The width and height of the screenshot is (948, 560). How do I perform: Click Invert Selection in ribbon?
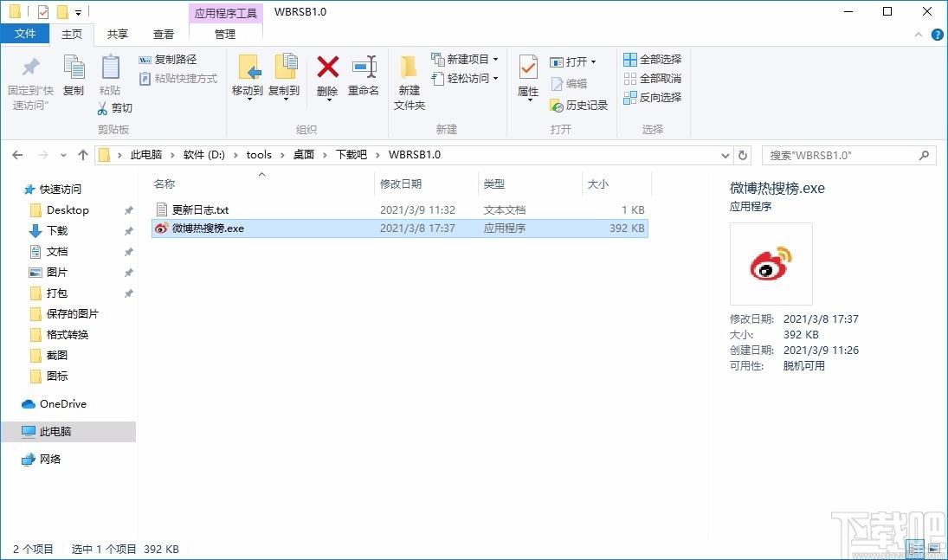652,98
